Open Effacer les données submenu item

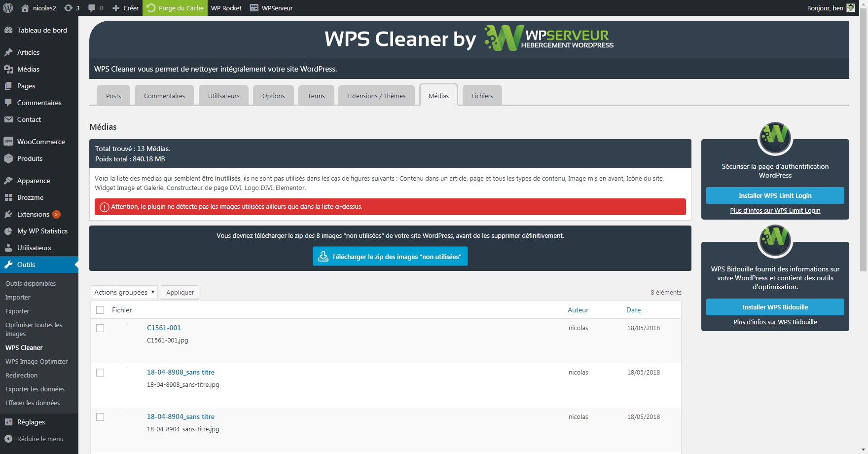(x=33, y=403)
